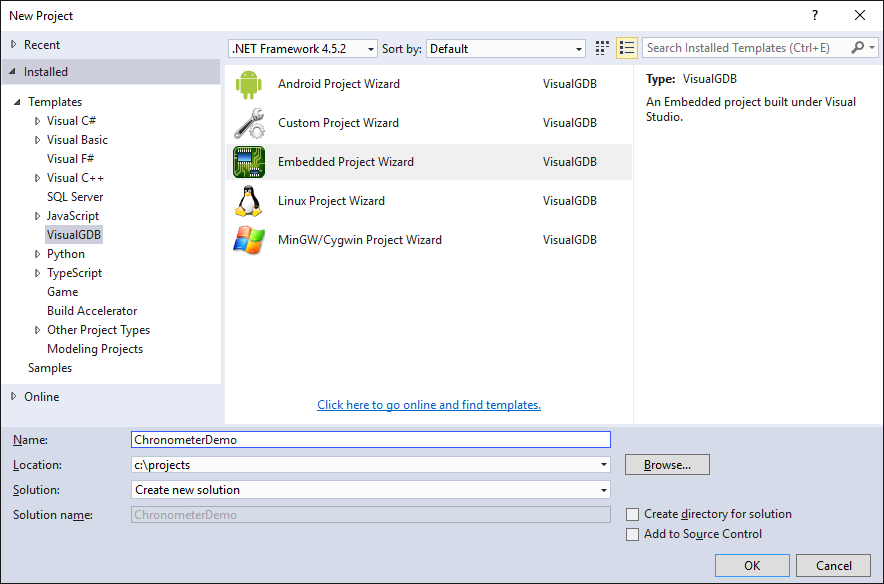Select Modeling Projects category
The height and width of the screenshot is (584, 884).
(x=95, y=349)
